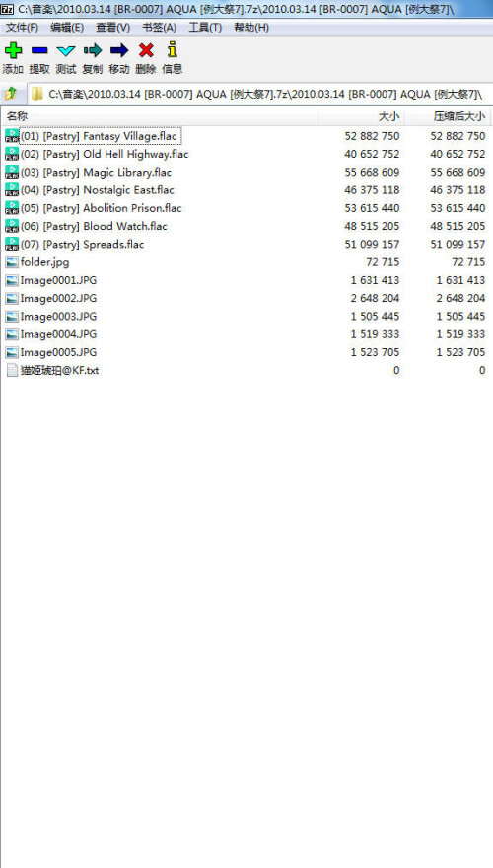Click the Copy (复制) arrow icon
Image resolution: width=493 pixels, height=868 pixels.
(93, 51)
